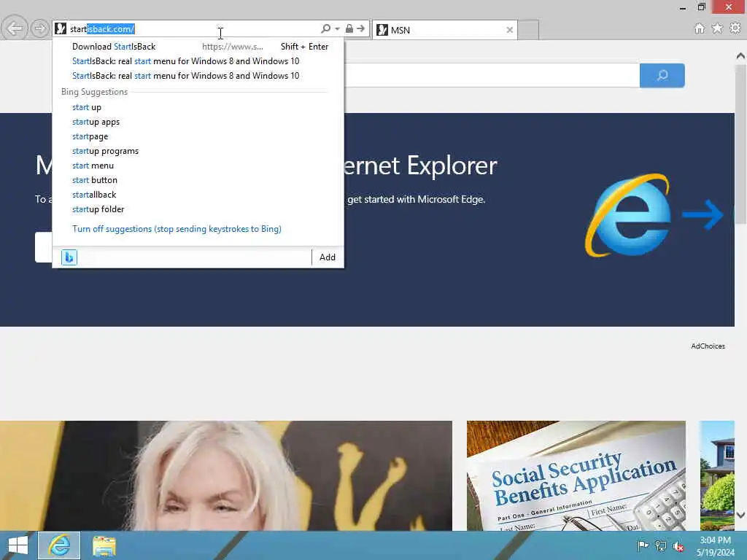The image size is (747, 560).
Task: Switch to the MSN tab
Action: [444, 30]
